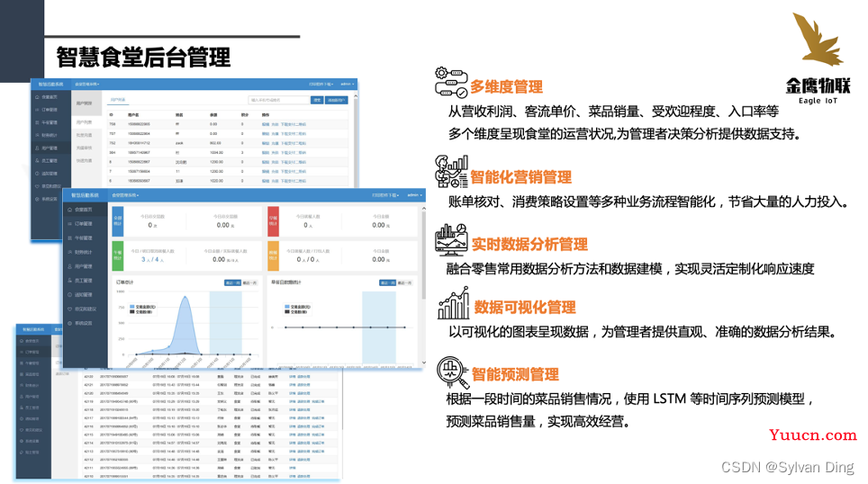Select 最近一周 on the 早餐日数据统计 chart

387,282
